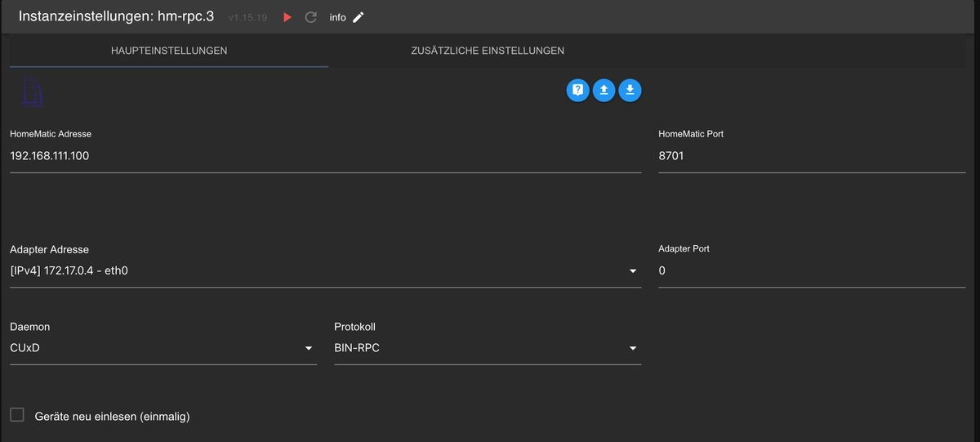The height and width of the screenshot is (442, 980).
Task: Open the blue help button
Action: [577, 91]
